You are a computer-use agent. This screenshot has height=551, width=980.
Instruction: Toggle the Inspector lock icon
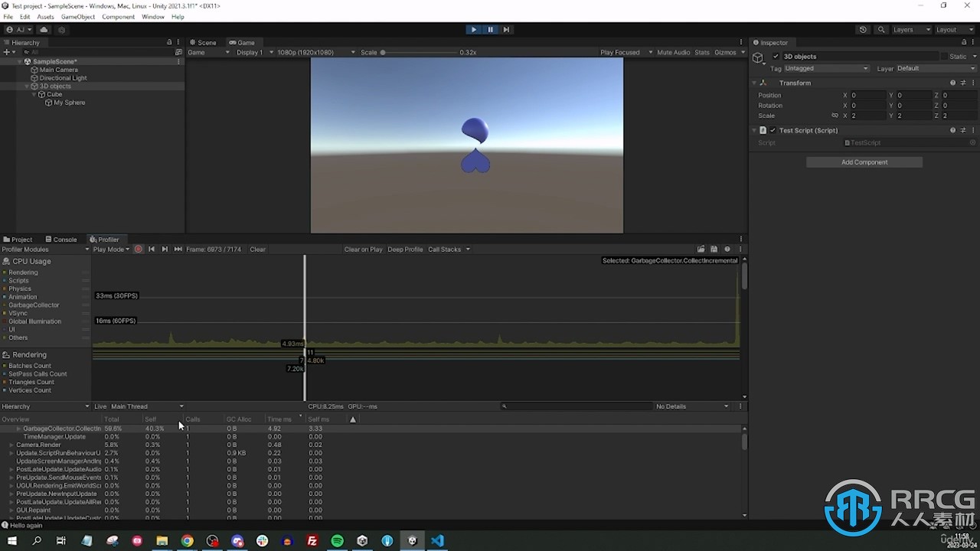point(965,43)
